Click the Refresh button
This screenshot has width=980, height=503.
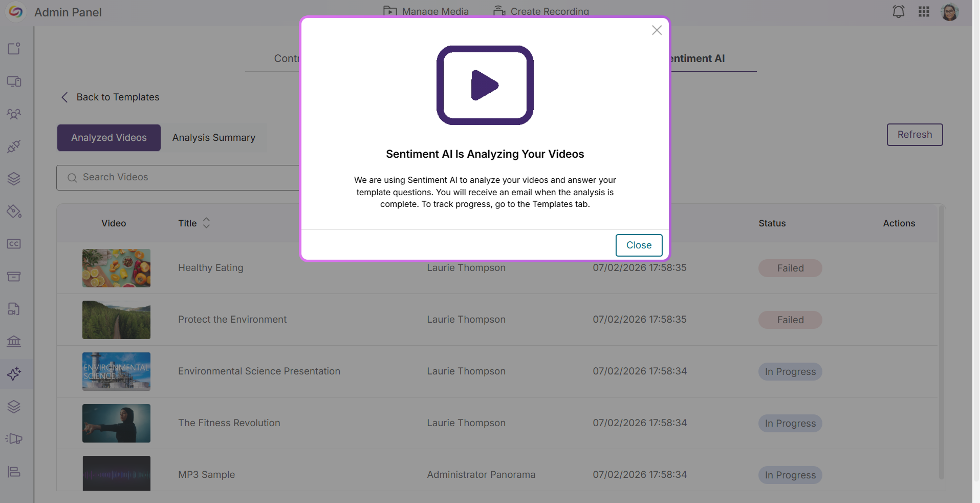click(x=915, y=135)
